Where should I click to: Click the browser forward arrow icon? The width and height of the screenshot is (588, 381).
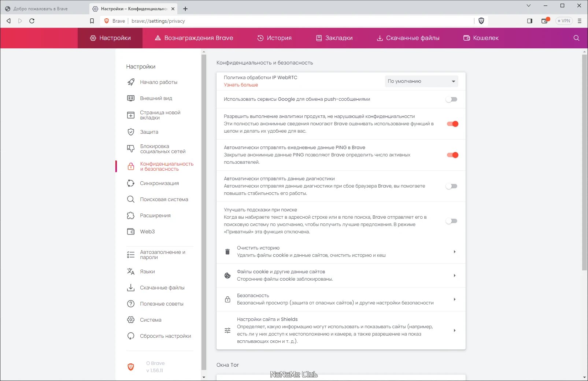pyautogui.click(x=20, y=21)
